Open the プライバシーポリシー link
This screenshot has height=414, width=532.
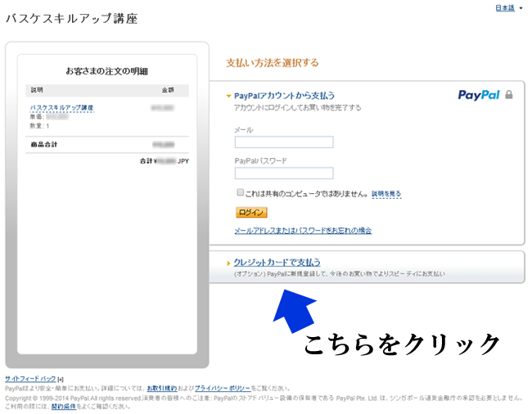click(x=223, y=389)
